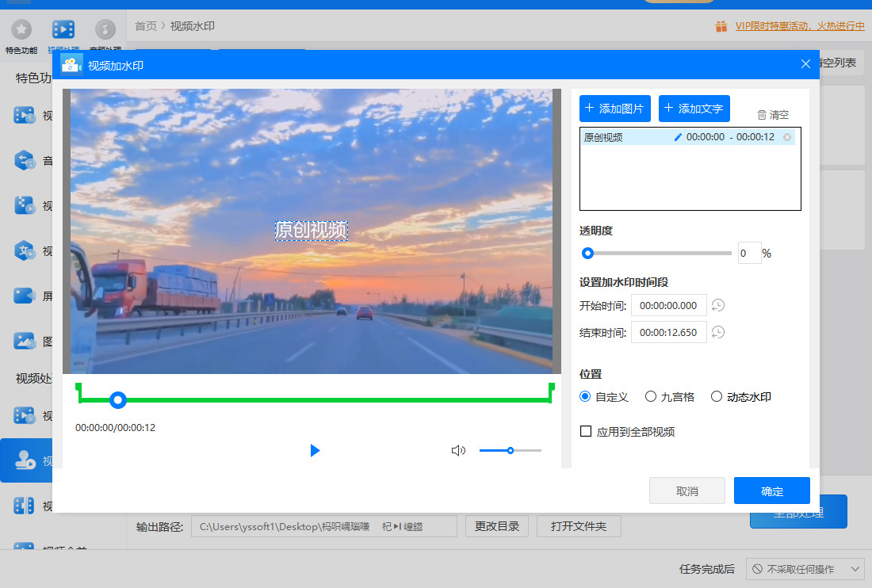Confirm with the 确定 button
The width and height of the screenshot is (872, 588).
(772, 491)
